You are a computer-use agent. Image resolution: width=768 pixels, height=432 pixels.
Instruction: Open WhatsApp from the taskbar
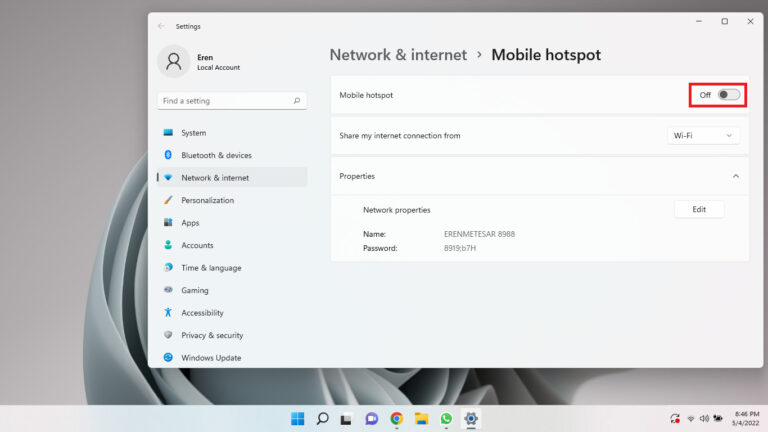coord(446,419)
